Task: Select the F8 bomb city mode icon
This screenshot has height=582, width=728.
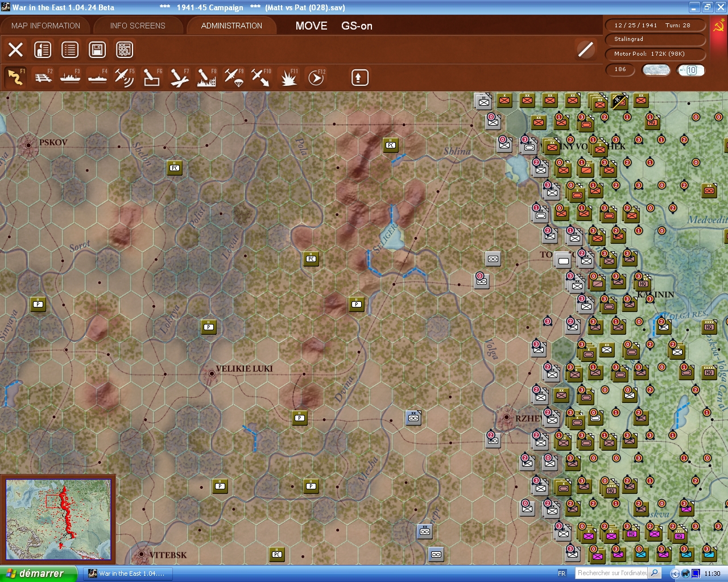Action: point(206,77)
